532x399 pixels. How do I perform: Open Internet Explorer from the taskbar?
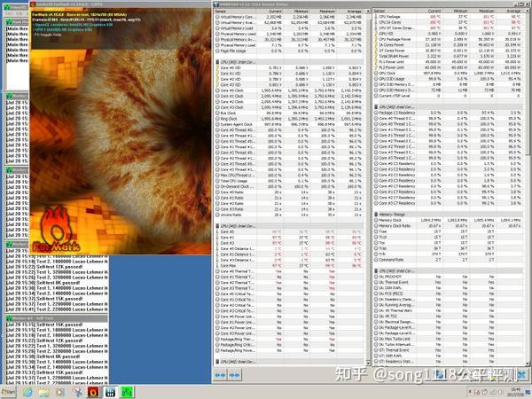pos(27,392)
